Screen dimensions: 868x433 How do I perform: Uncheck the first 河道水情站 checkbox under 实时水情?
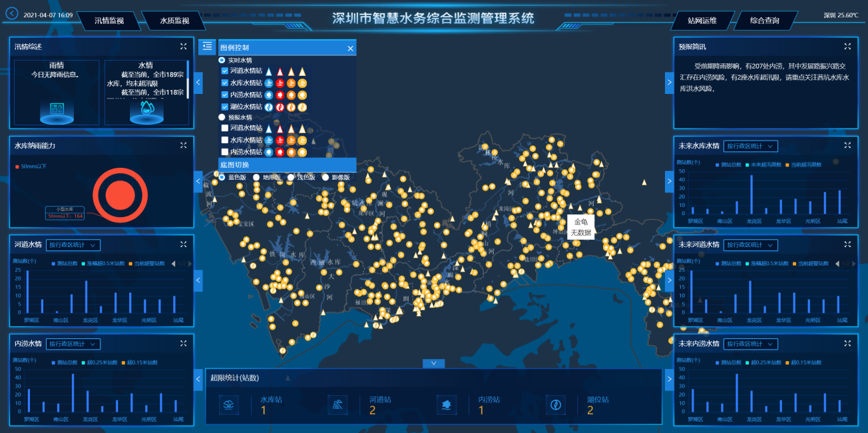coord(225,71)
